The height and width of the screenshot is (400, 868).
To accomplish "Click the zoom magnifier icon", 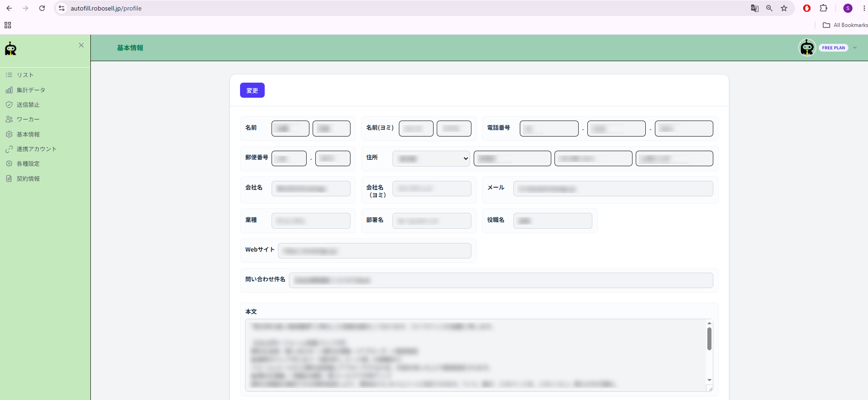I will (769, 8).
